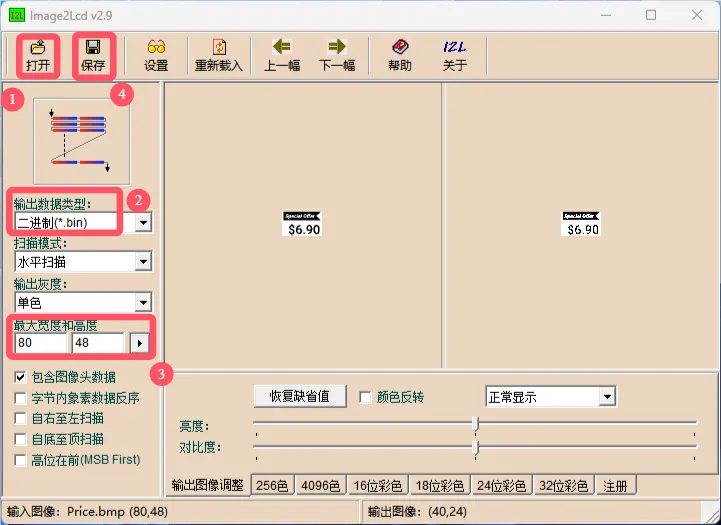721x525 pixels.
Task: Click the arrow button beside height field
Action: 141,343
